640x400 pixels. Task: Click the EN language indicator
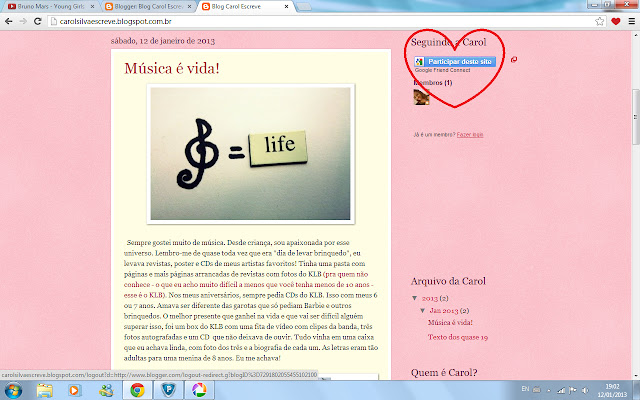click(525, 389)
